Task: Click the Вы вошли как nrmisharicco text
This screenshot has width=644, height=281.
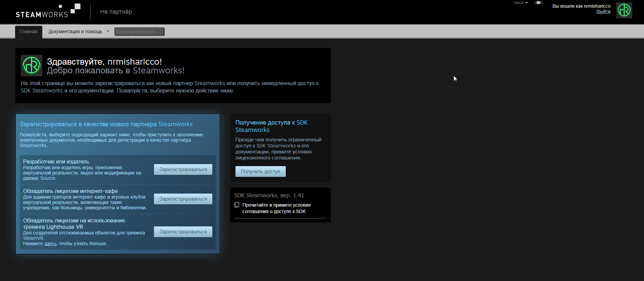Action: [581, 6]
